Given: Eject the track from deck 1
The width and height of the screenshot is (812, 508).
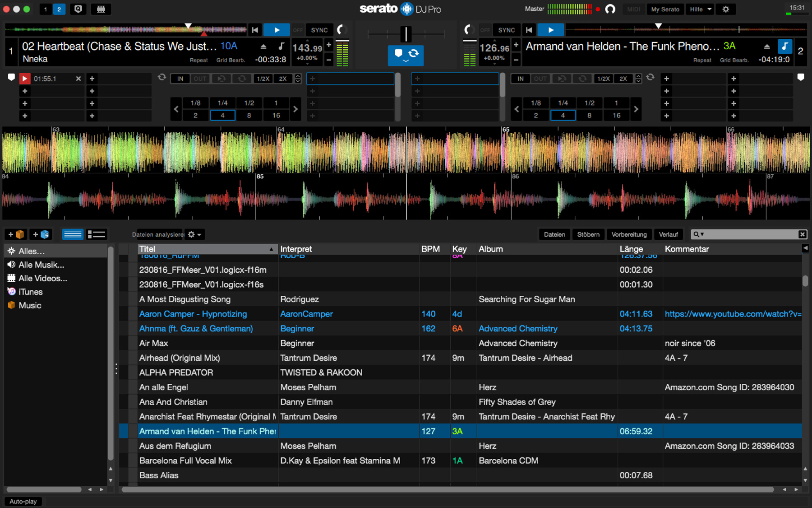Looking at the screenshot, I should (x=263, y=47).
